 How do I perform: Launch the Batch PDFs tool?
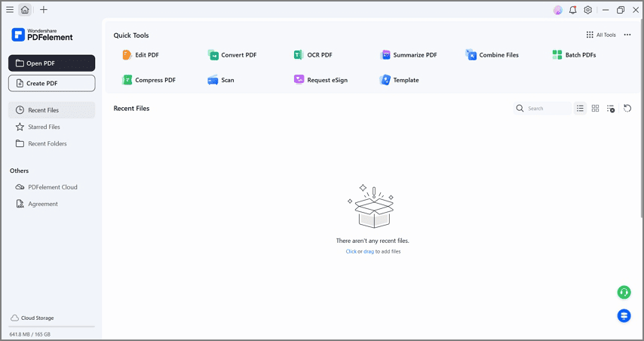574,55
